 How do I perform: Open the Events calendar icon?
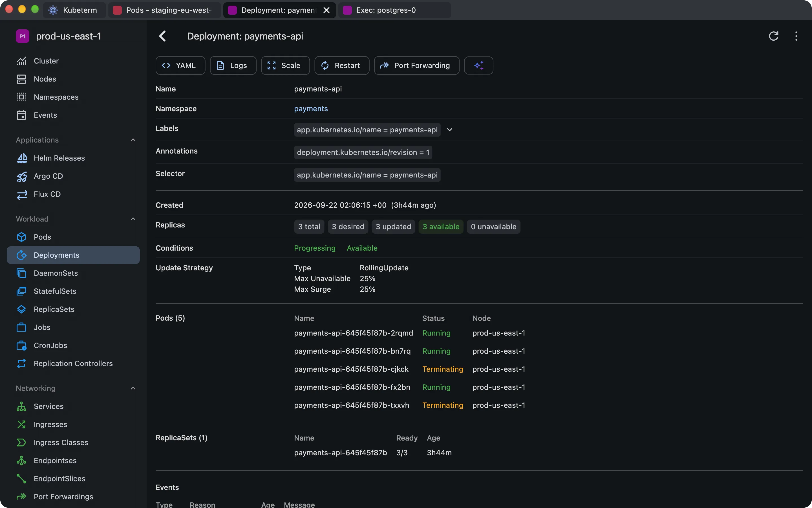(21, 115)
